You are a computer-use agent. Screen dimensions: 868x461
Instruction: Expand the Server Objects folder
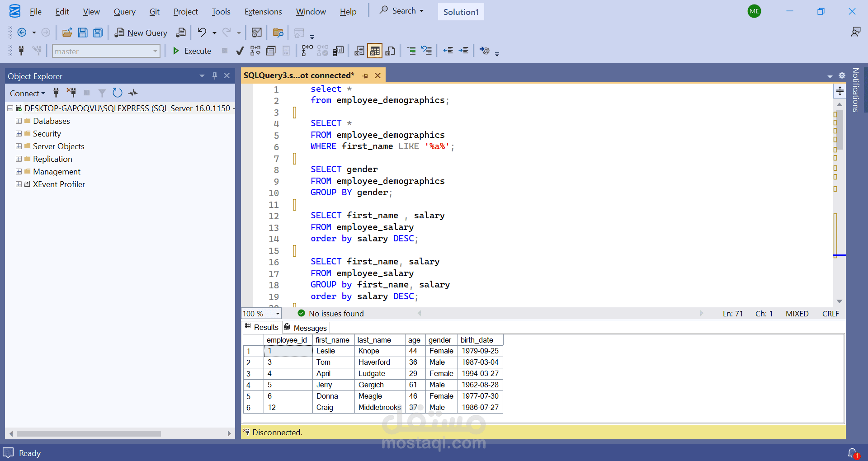(x=19, y=146)
